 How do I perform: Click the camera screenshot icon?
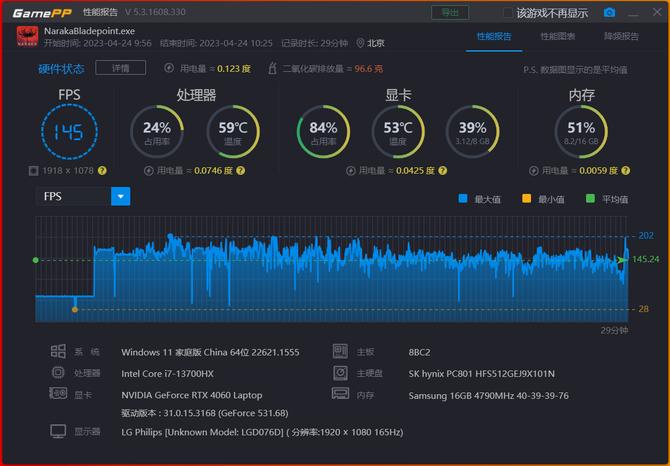click(609, 13)
